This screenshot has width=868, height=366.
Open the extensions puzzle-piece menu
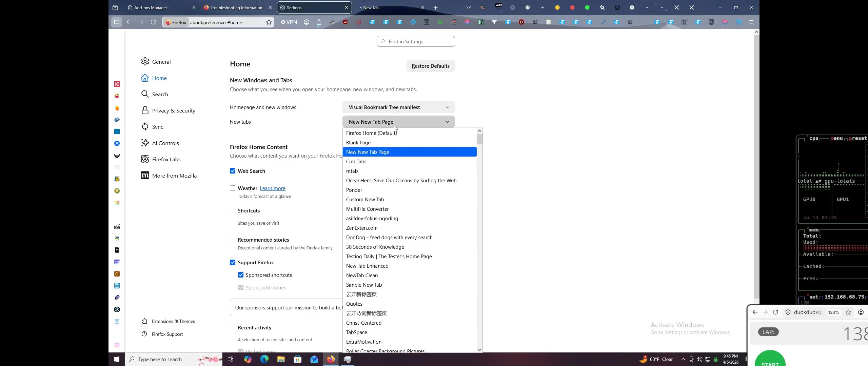tap(319, 22)
